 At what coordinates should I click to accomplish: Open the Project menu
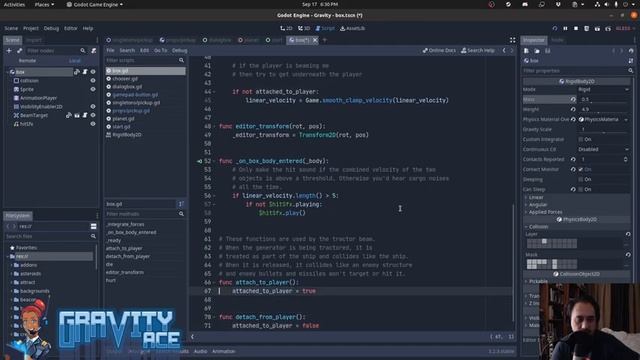tap(31, 29)
